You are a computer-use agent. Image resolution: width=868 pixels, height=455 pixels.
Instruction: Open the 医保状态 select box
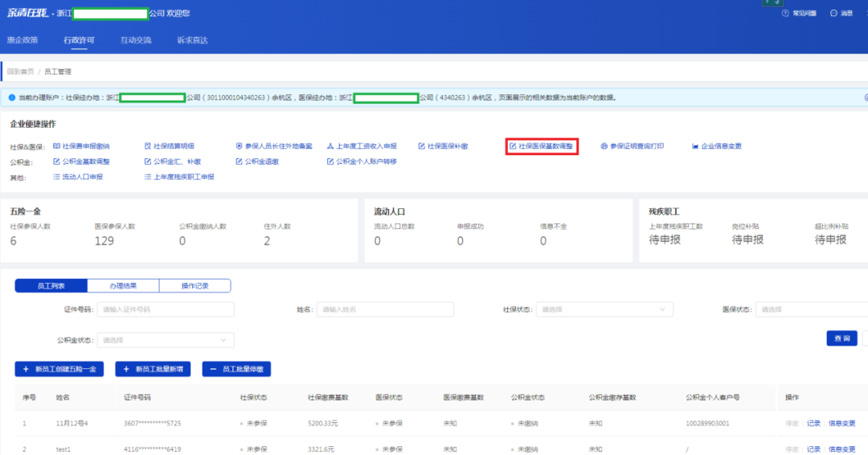810,309
